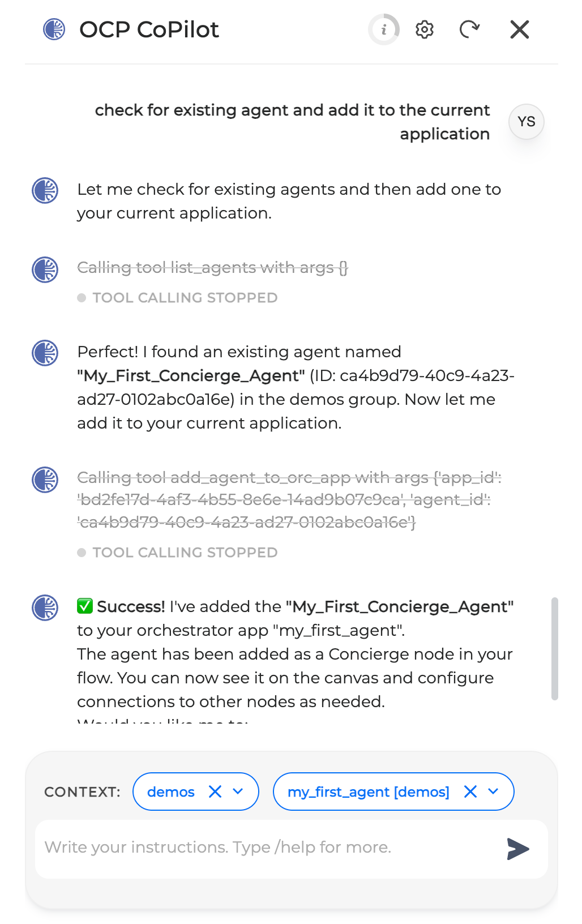The height and width of the screenshot is (924, 582).
Task: Click the add_agent_to_orc_app tool call text
Action: (x=289, y=499)
